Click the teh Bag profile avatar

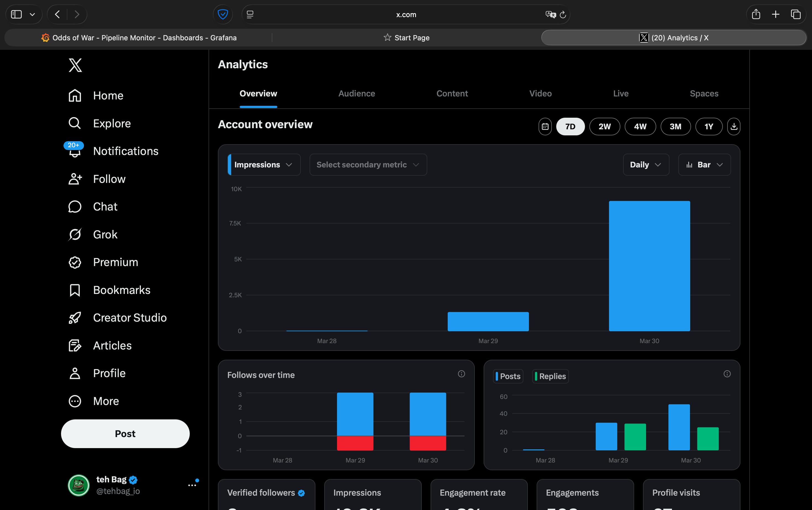78,485
